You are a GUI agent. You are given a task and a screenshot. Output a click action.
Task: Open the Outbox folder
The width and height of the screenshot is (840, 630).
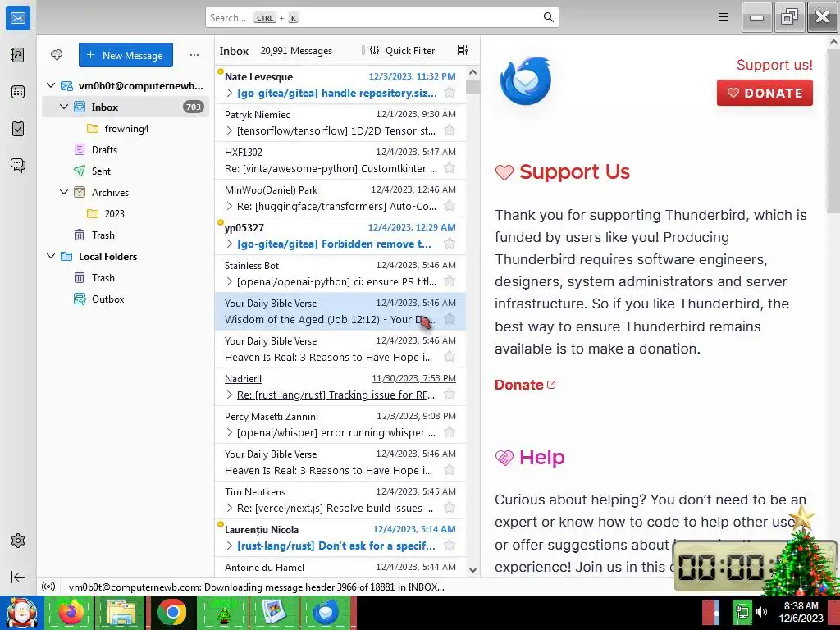click(126, 299)
